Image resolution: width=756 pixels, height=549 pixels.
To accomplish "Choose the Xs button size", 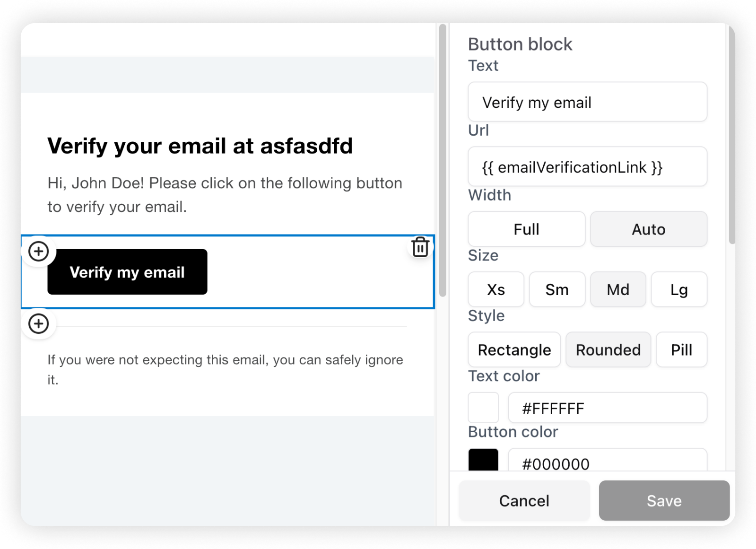I will (495, 289).
